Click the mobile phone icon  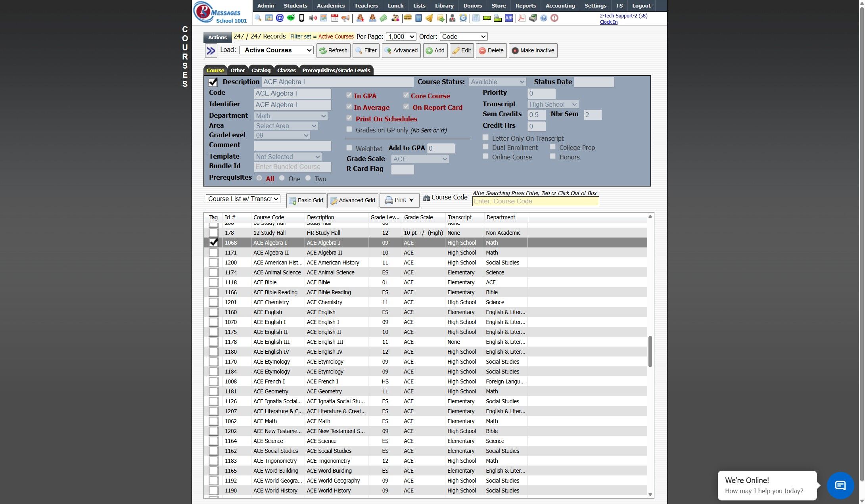pos(301,18)
